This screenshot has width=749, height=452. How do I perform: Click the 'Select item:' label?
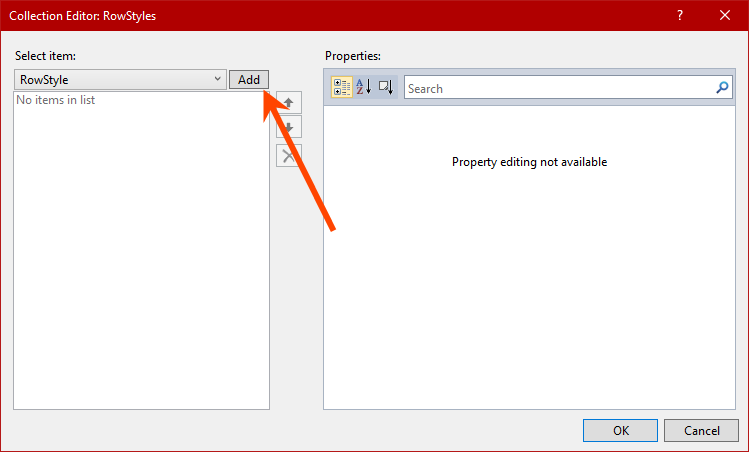tap(45, 56)
